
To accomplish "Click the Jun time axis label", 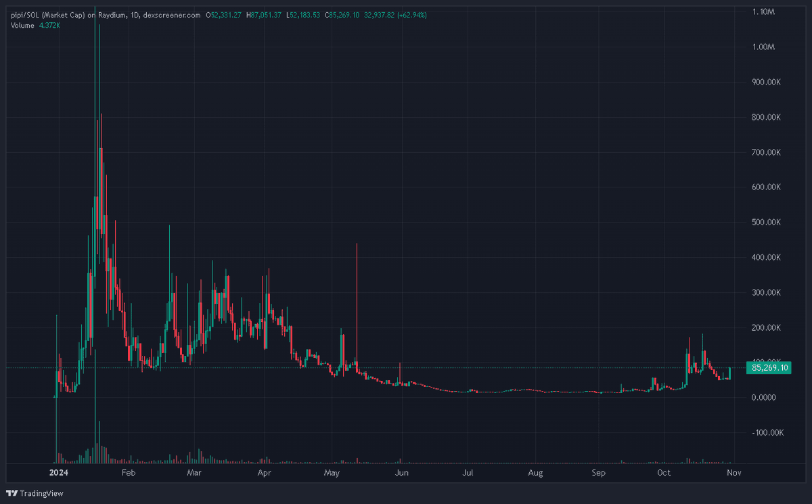I will point(402,473).
